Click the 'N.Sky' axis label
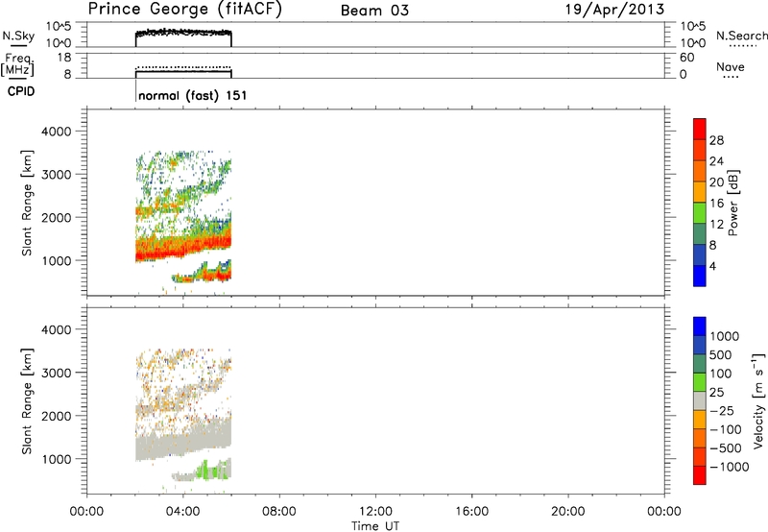768x532 pixels. point(18,36)
